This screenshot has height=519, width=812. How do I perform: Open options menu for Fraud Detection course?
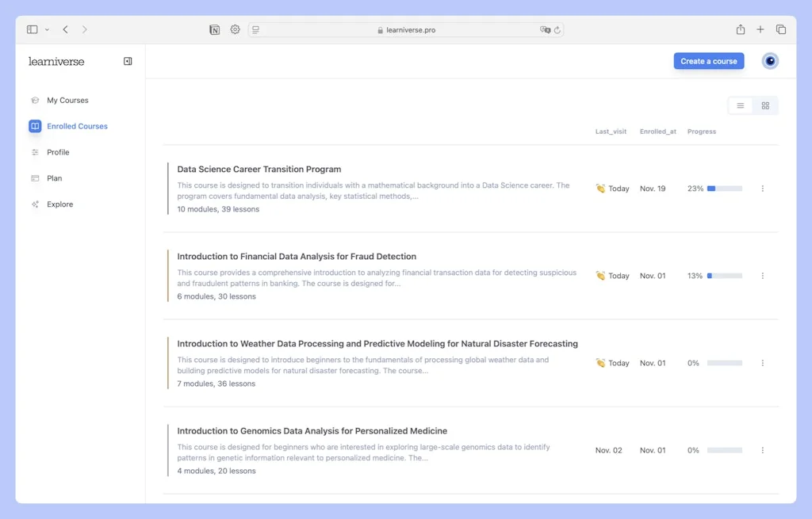point(763,276)
